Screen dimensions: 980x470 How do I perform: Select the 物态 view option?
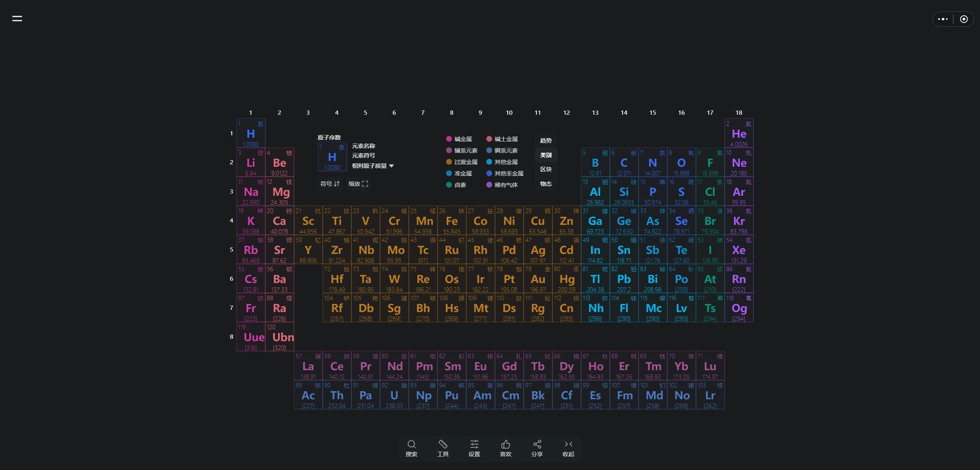pos(546,184)
